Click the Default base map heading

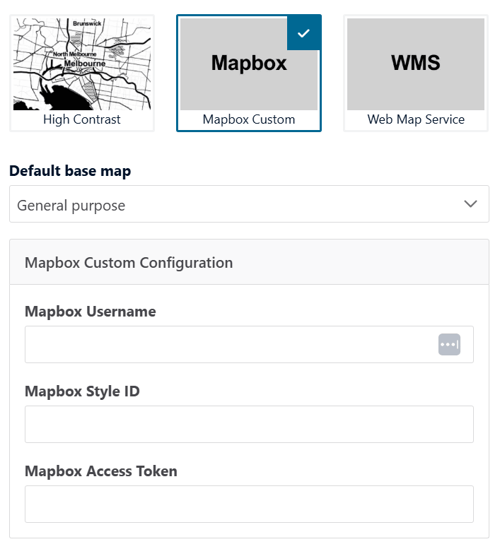pos(70,171)
